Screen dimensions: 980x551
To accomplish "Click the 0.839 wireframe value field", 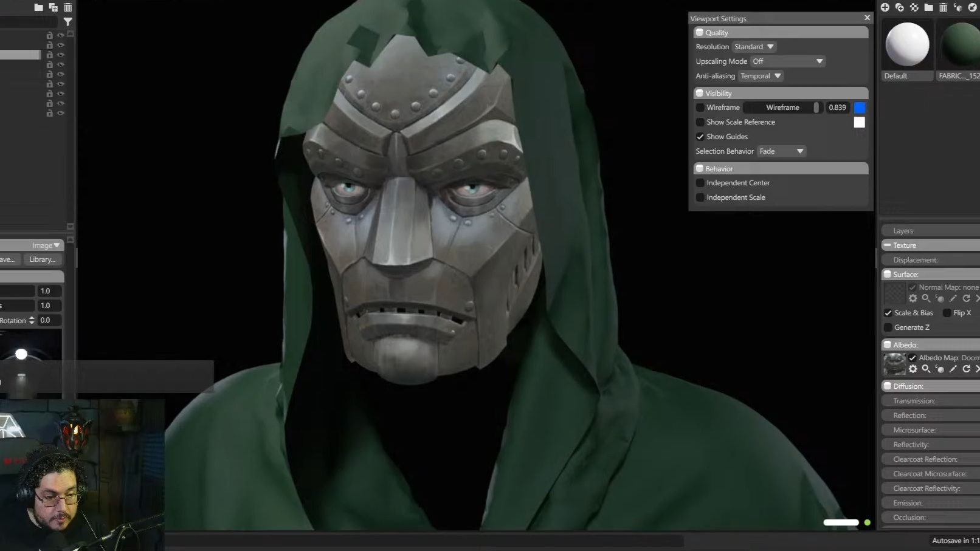I will [x=838, y=108].
